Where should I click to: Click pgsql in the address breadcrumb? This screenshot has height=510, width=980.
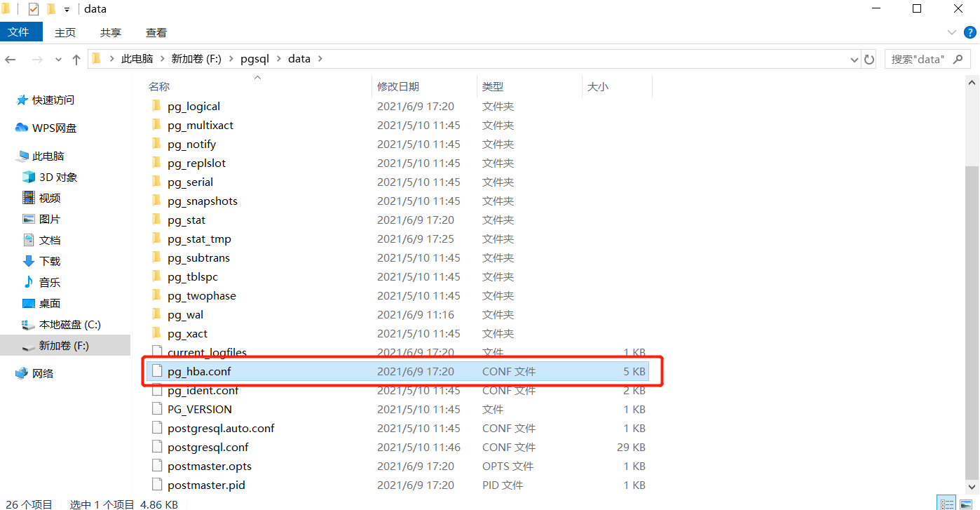click(254, 59)
